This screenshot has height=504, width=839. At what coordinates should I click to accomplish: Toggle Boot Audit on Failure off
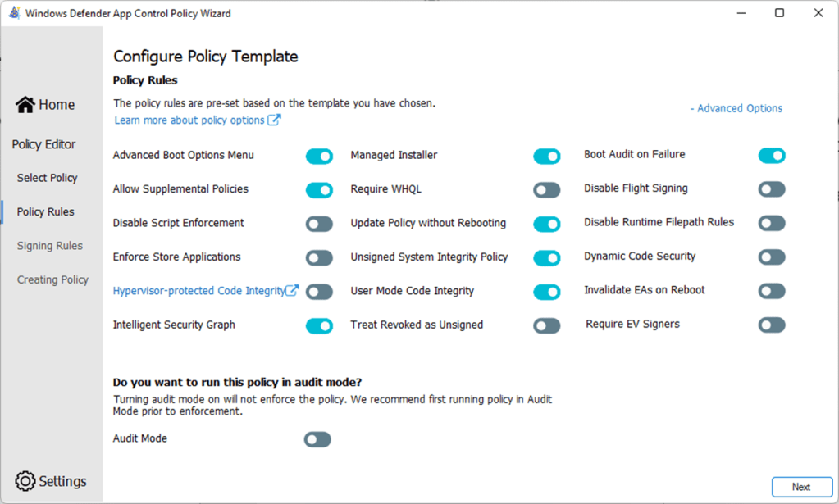(x=771, y=156)
